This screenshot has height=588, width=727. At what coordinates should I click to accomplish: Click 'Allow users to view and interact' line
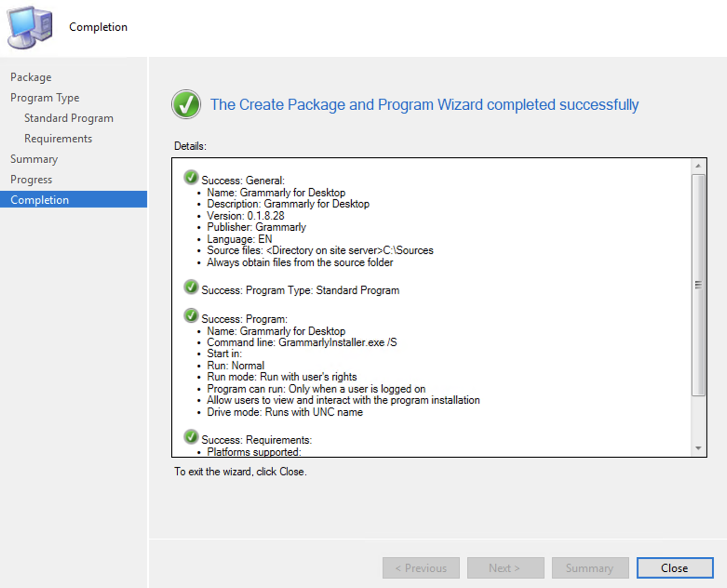[x=343, y=400]
